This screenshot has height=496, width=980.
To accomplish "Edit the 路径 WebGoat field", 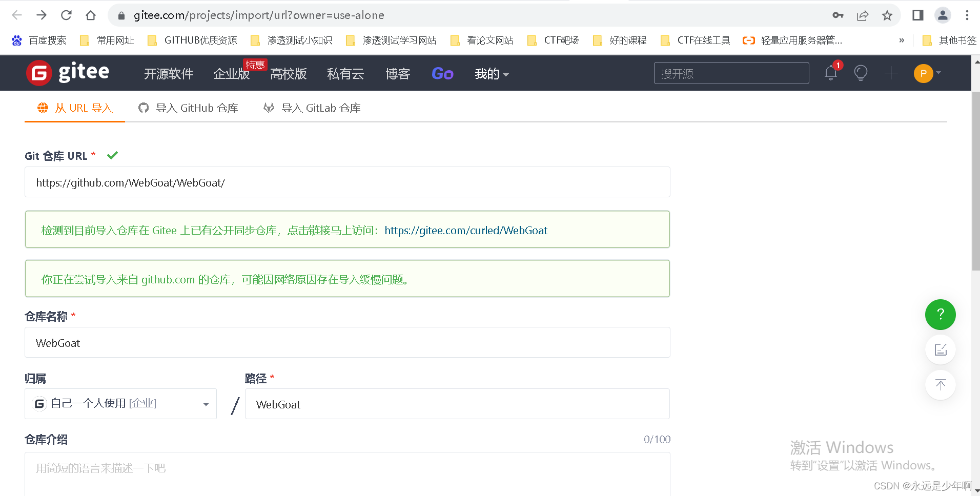I will pyautogui.click(x=457, y=404).
